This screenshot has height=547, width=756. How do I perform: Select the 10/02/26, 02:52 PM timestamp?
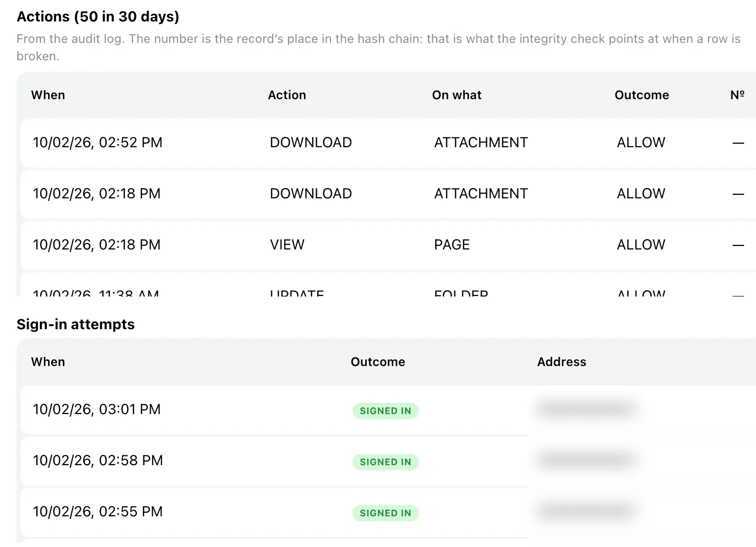click(x=98, y=143)
